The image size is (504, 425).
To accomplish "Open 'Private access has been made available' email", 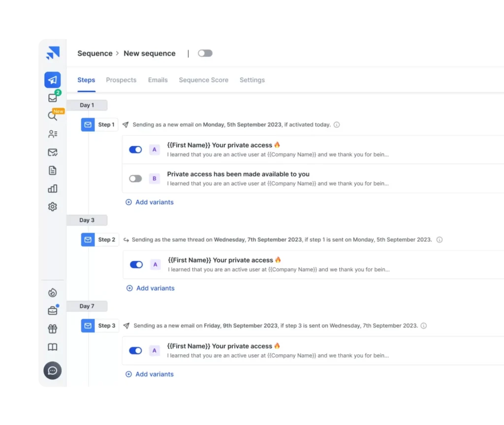I will [x=238, y=174].
